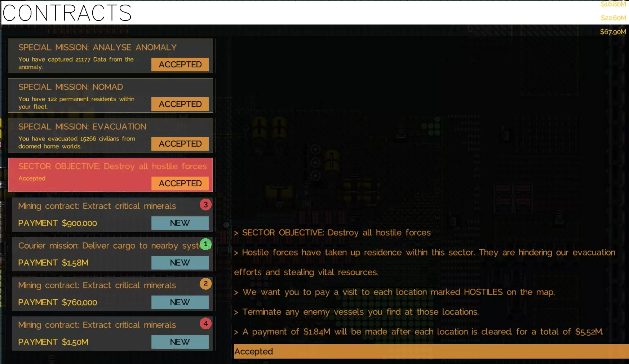
Task: Select the 'SPECIAL MISSION: NOMAD' title
Action: pyautogui.click(x=71, y=87)
